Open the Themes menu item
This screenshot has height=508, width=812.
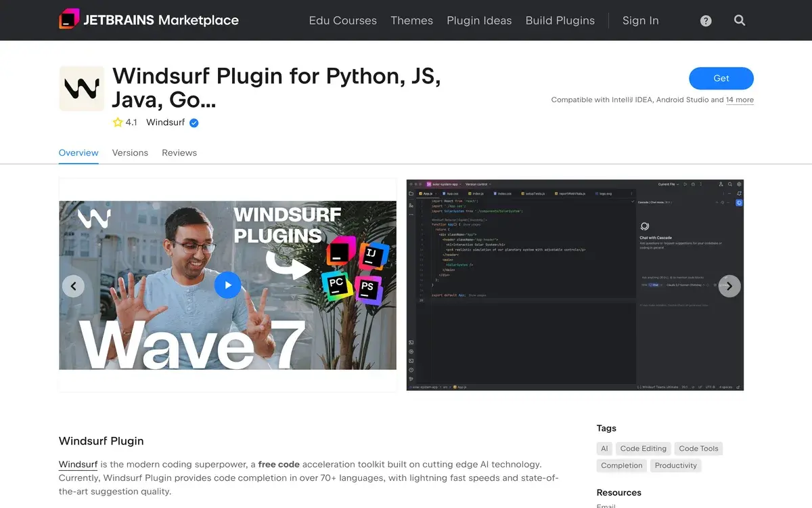[x=411, y=20]
